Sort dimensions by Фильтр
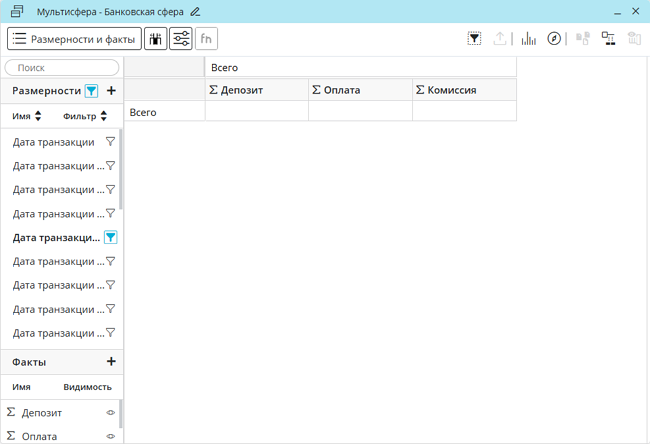This screenshot has height=444, width=650. tap(85, 117)
